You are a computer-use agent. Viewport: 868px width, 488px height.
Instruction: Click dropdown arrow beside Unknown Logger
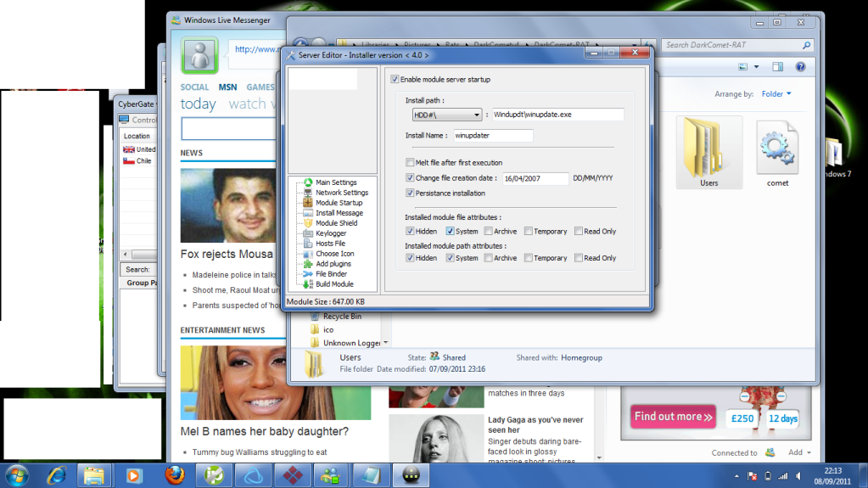386,343
